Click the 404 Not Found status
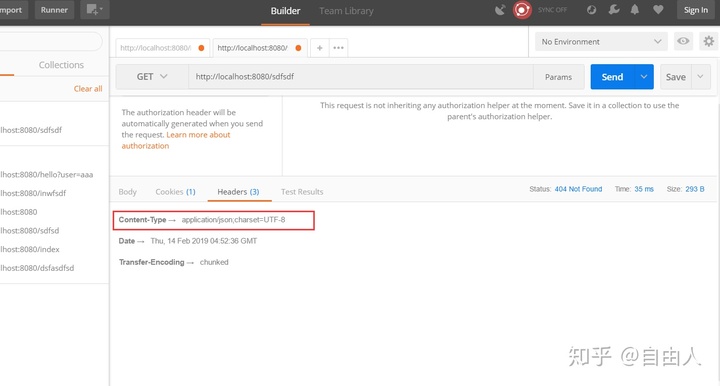720x386 pixels. click(578, 189)
